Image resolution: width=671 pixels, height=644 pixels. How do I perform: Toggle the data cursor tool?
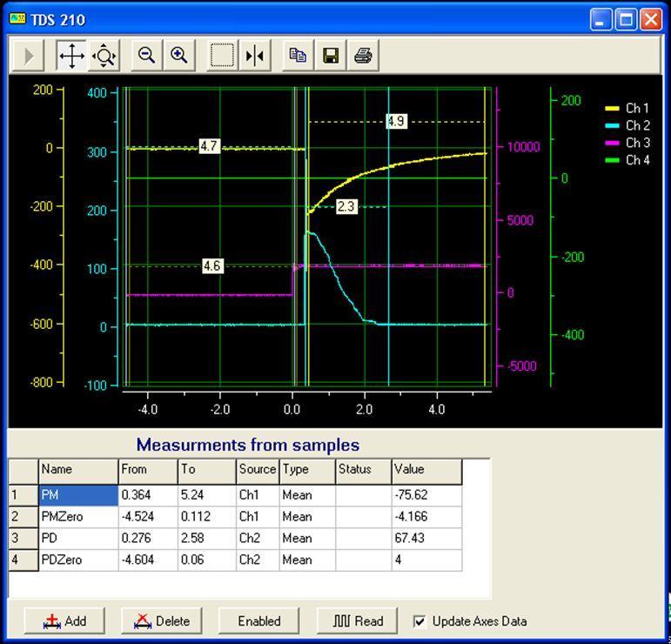tap(255, 56)
